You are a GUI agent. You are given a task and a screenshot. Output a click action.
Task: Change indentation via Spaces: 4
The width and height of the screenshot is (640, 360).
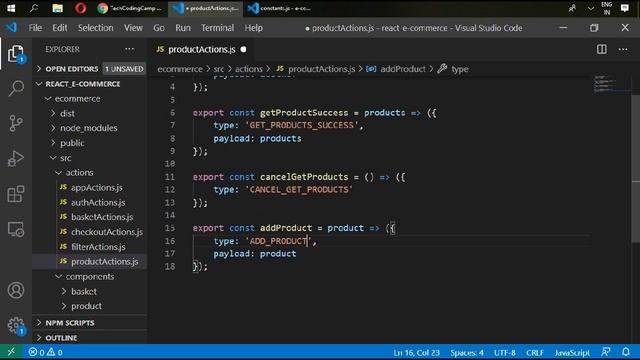[467, 352]
